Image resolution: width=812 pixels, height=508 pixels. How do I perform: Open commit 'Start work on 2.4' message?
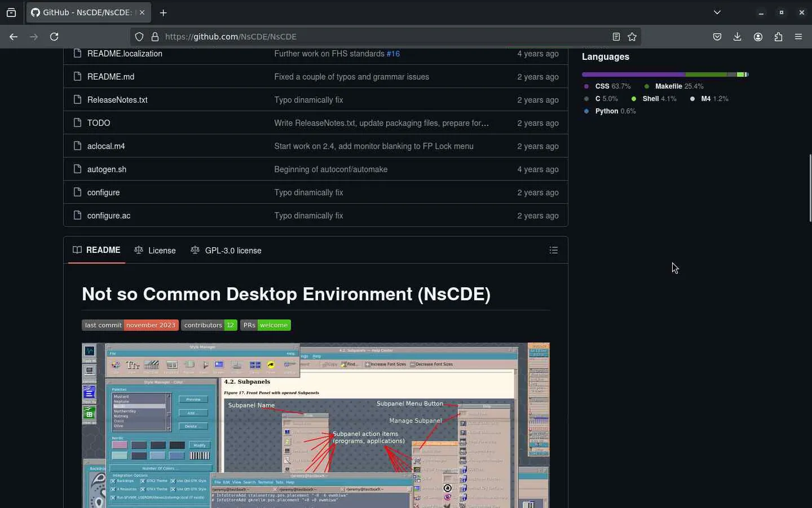pyautogui.click(x=374, y=146)
